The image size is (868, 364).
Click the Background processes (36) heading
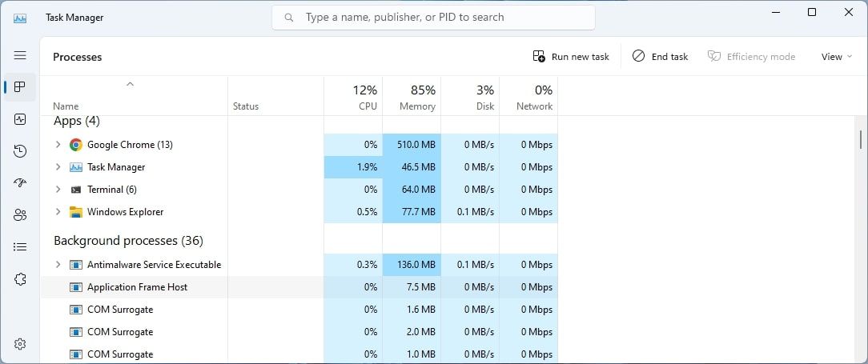[128, 241]
